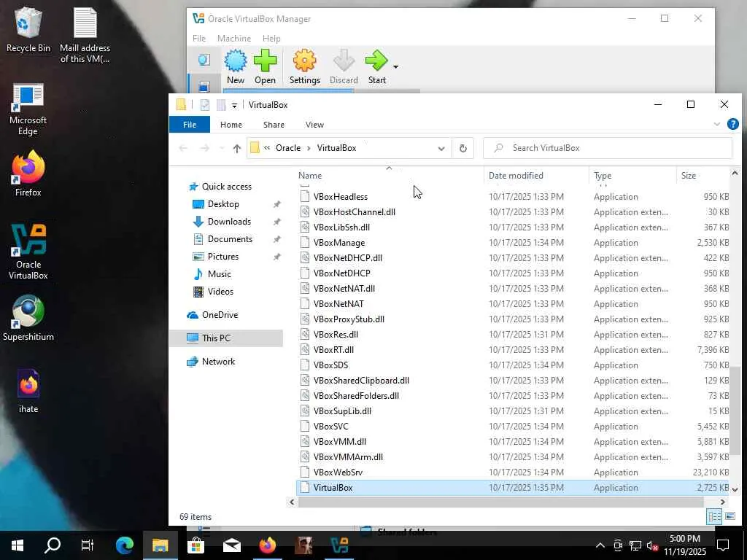This screenshot has width=747, height=560.
Task: Select the VBoxSVC file
Action: coord(514,427)
